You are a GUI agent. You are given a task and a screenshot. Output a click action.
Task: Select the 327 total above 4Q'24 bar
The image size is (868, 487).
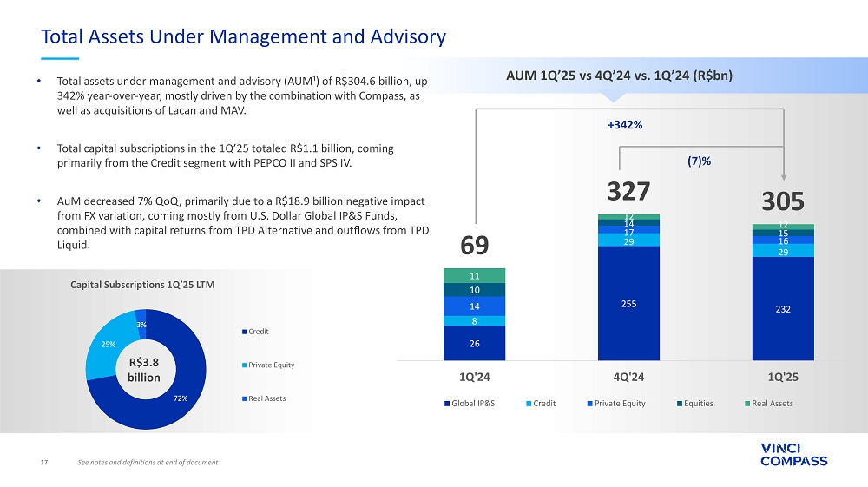click(x=628, y=190)
